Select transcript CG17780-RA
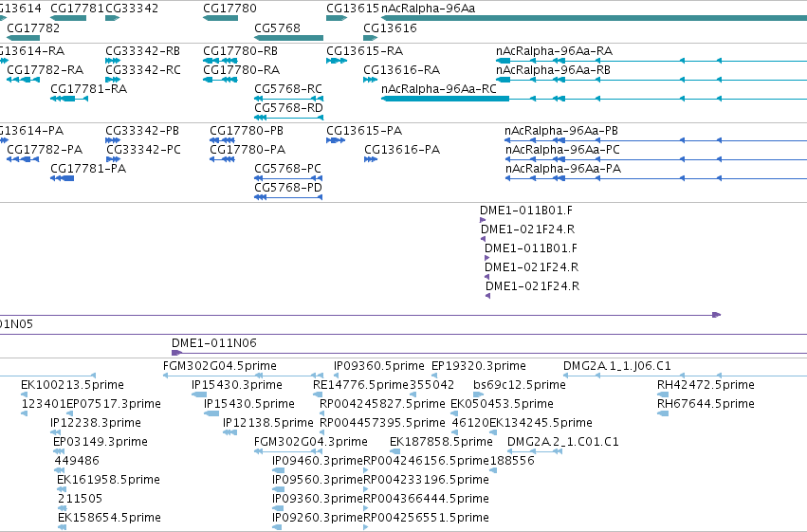 (x=242, y=69)
